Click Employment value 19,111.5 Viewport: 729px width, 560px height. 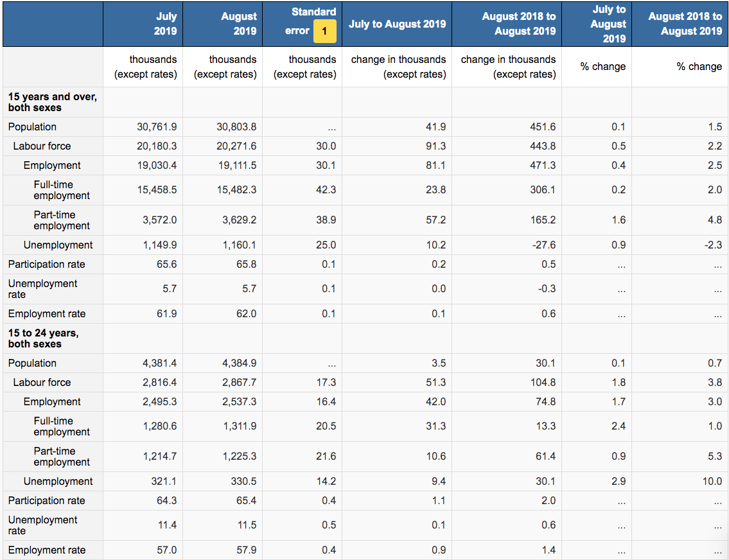237,166
